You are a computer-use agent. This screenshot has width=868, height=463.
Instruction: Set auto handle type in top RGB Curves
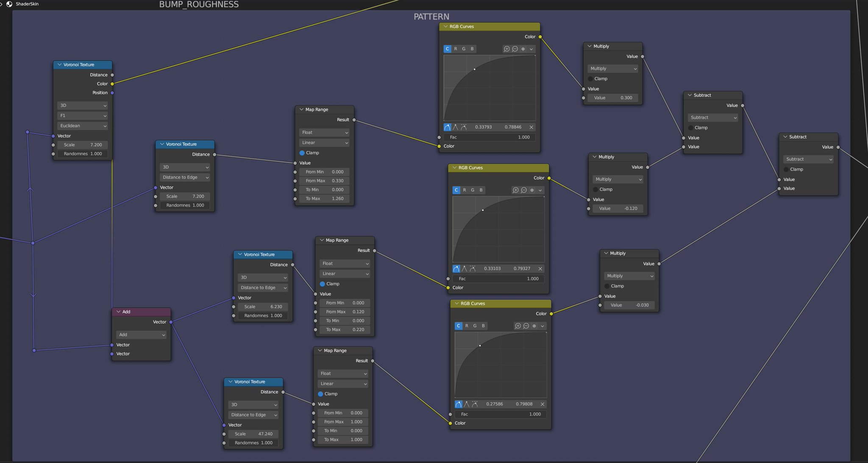448,127
